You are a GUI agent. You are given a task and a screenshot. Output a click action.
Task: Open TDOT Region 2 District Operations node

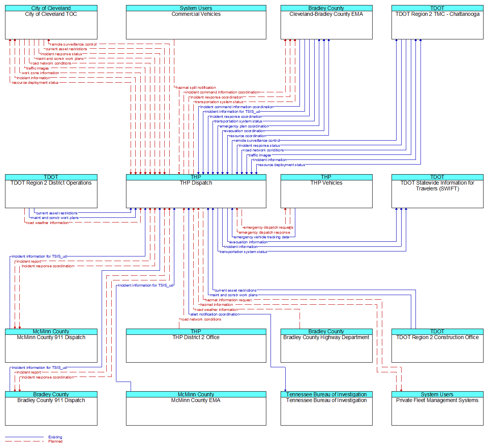51,191
